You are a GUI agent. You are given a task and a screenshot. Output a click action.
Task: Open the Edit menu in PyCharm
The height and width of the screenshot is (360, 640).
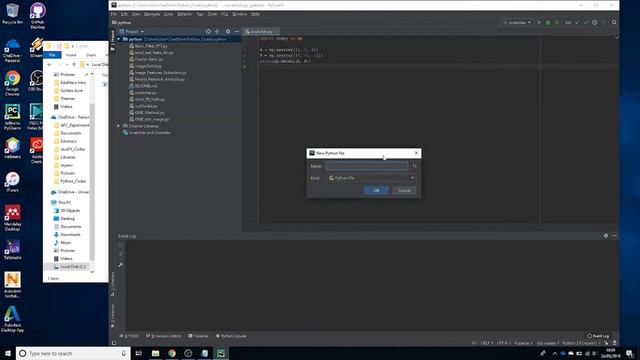point(124,14)
